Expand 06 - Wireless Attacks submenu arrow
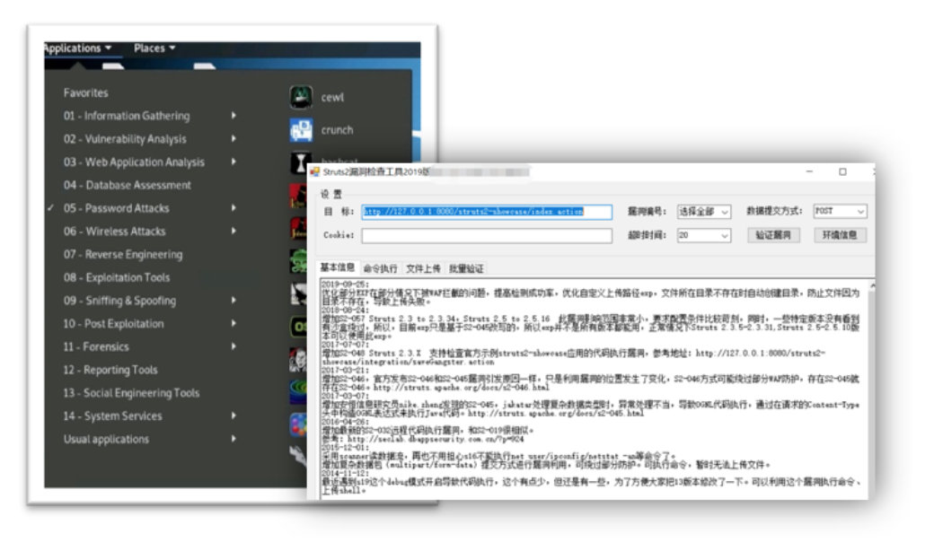 pos(233,231)
